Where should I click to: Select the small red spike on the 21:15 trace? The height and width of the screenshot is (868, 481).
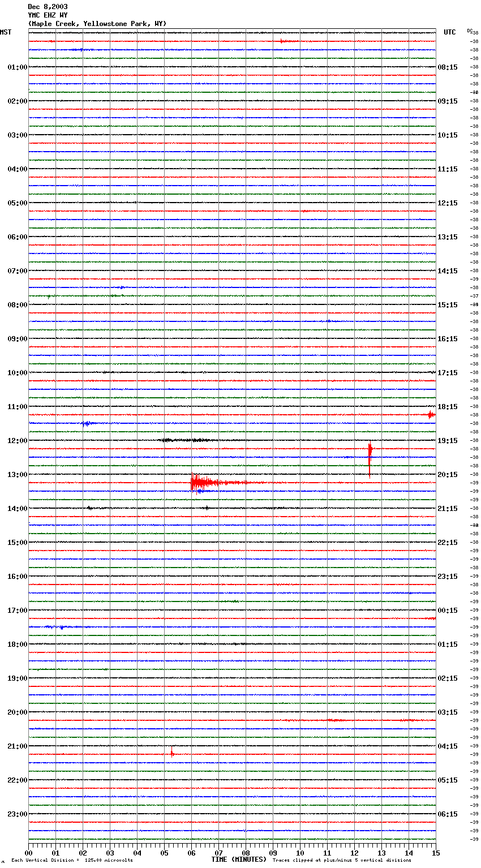171,753
